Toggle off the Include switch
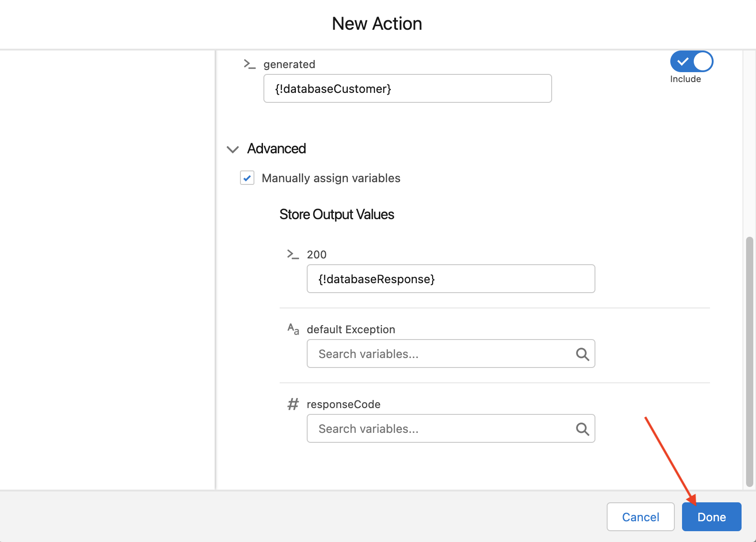Screen dimensions: 756x542 pyautogui.click(x=691, y=61)
